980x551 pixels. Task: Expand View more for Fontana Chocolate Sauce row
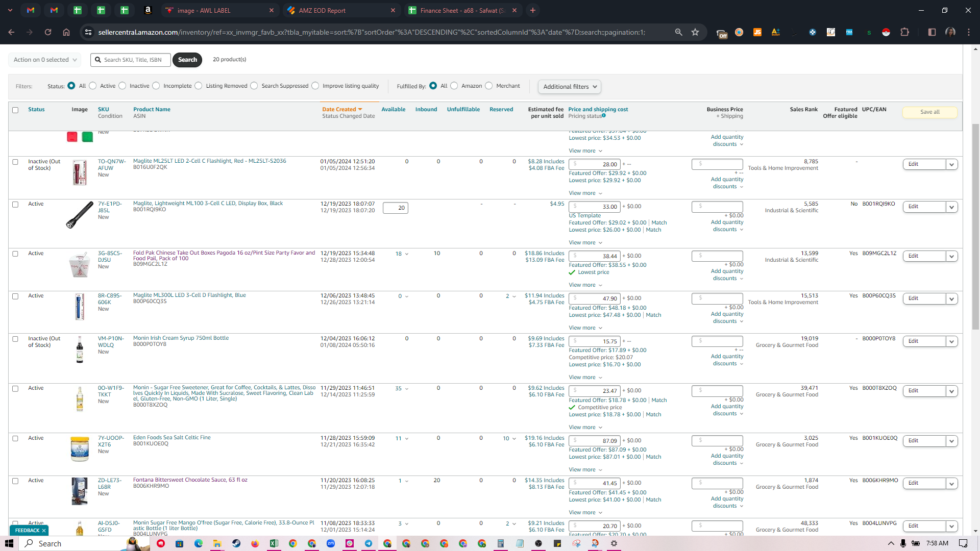click(x=585, y=512)
